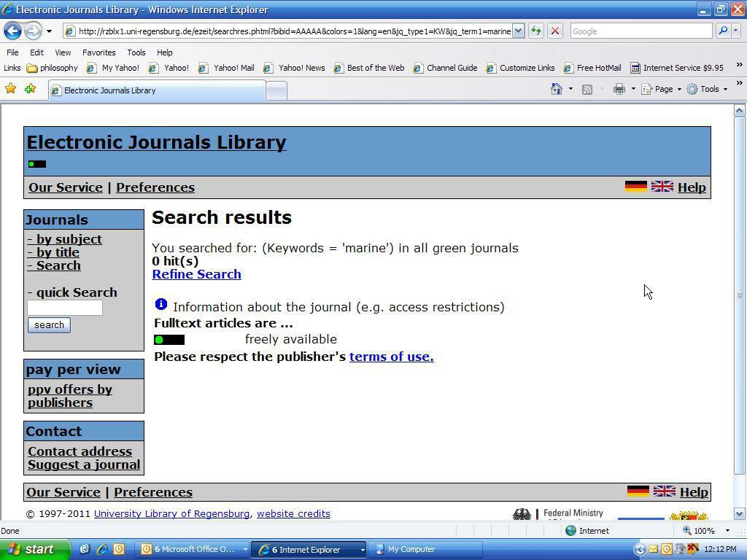Click the quick search button
This screenshot has width=747, height=560.
point(49,325)
